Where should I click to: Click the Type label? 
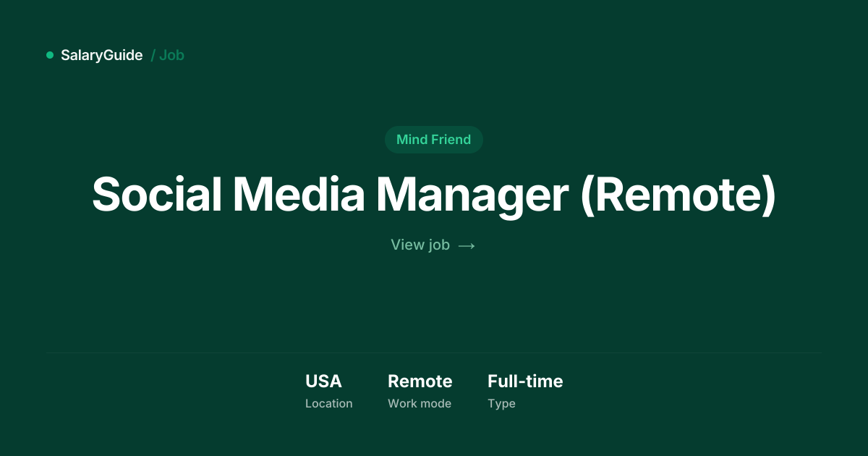(501, 403)
